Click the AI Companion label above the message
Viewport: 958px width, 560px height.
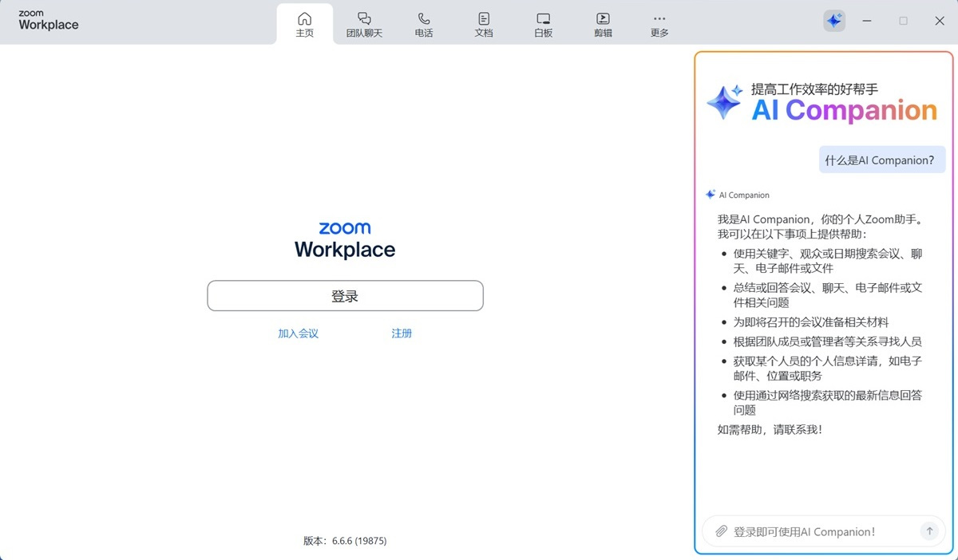point(743,194)
